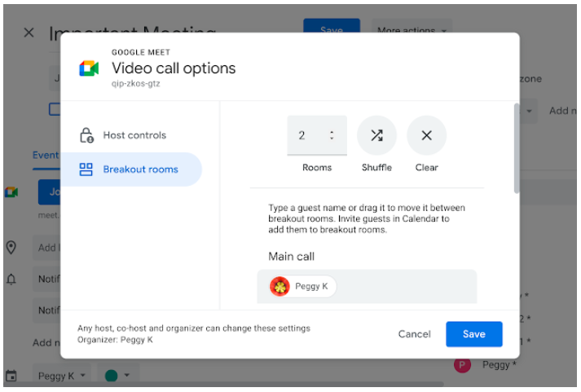Click the Meet icon beside the join button

click(x=11, y=192)
